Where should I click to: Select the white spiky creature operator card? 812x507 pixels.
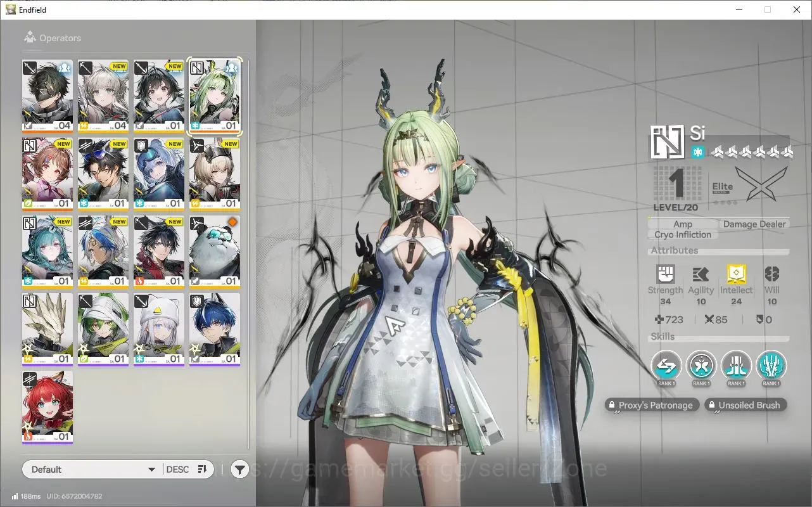coord(48,329)
